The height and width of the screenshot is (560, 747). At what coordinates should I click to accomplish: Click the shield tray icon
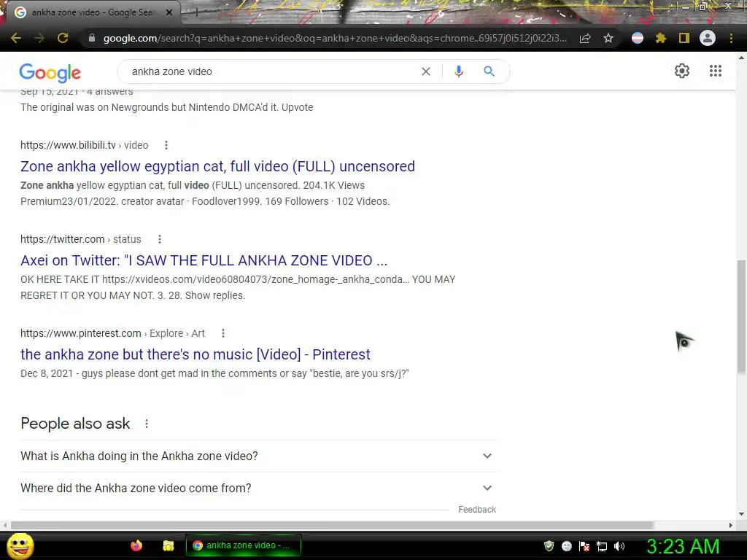pyautogui.click(x=549, y=545)
